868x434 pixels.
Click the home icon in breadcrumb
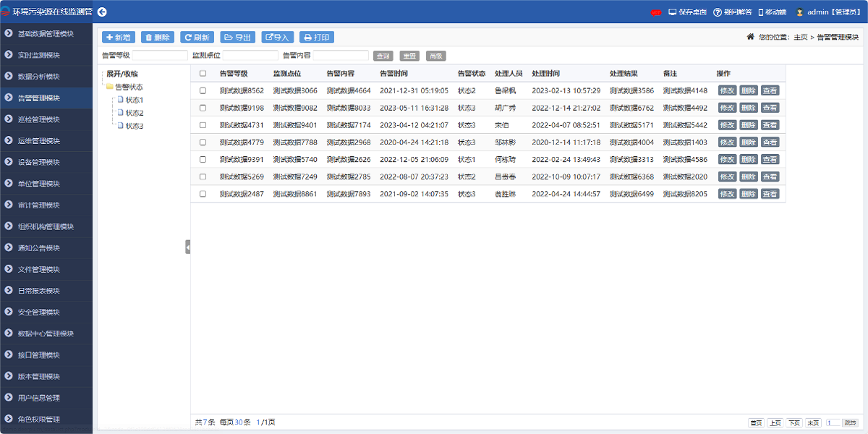pyautogui.click(x=751, y=37)
